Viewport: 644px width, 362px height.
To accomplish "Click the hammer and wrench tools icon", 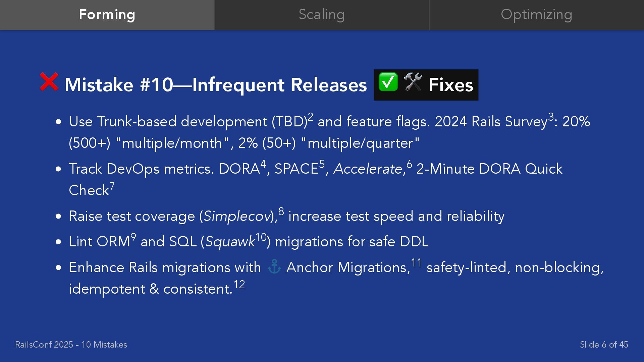I will (413, 82).
